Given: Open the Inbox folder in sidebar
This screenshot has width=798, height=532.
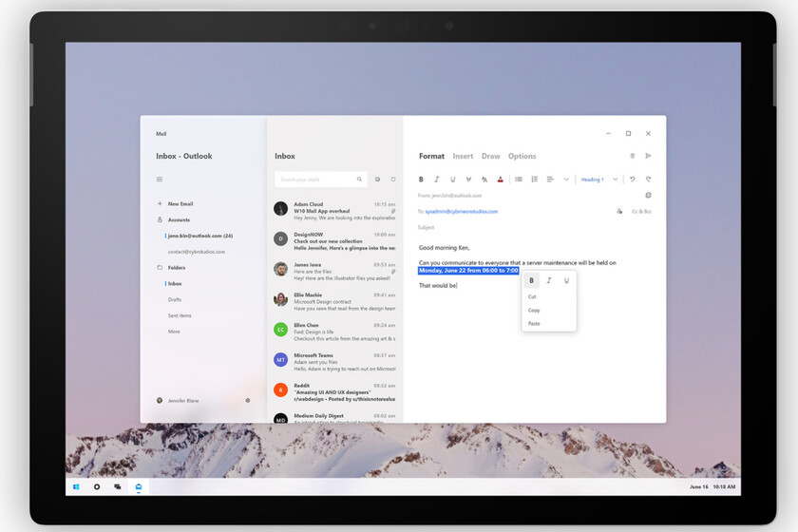Looking at the screenshot, I should click(x=174, y=283).
